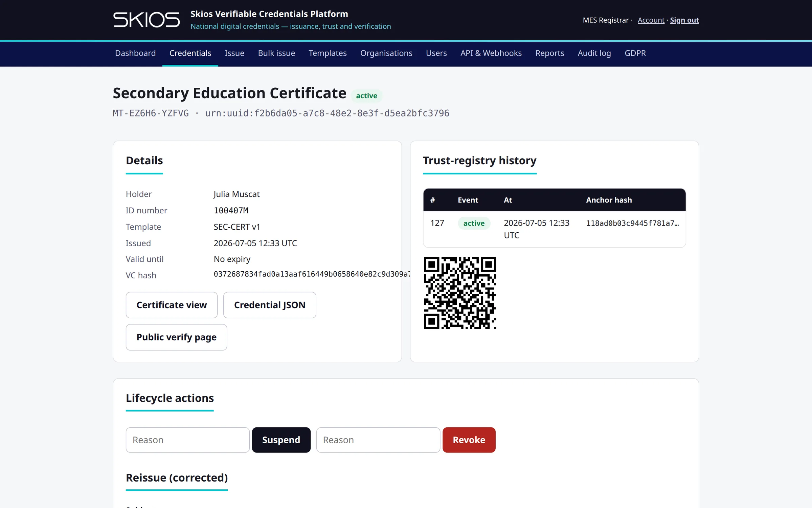
Task: Click the Sign out link
Action: (684, 20)
